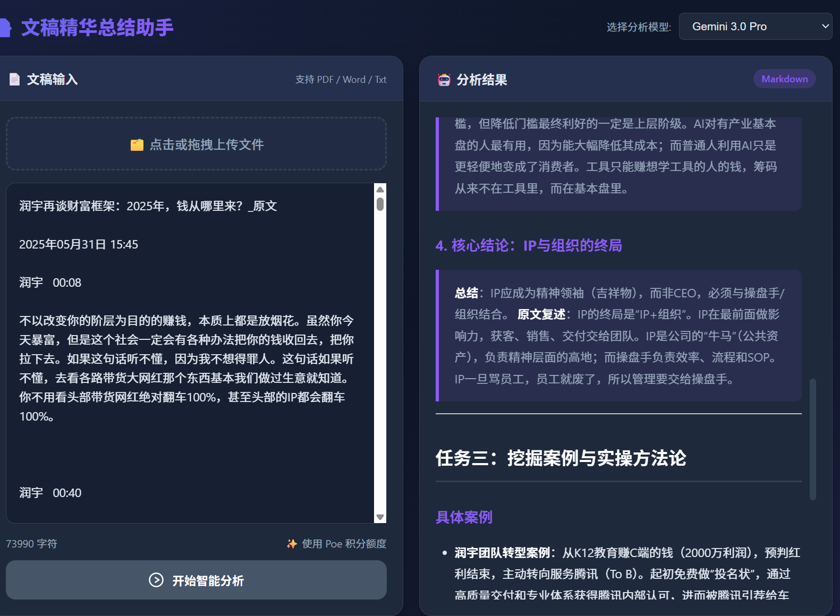The width and height of the screenshot is (840, 616).
Task: Click the 任务三：挖掘案例与实操方法论 heading
Action: tap(561, 458)
